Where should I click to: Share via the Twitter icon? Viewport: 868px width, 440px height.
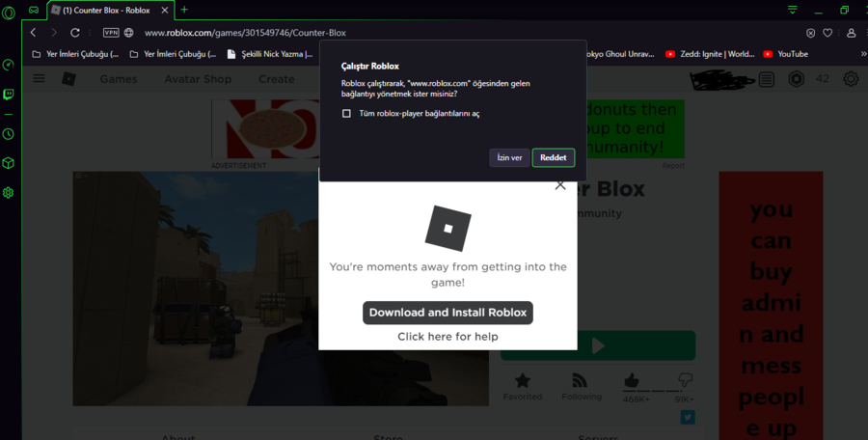[x=688, y=417]
